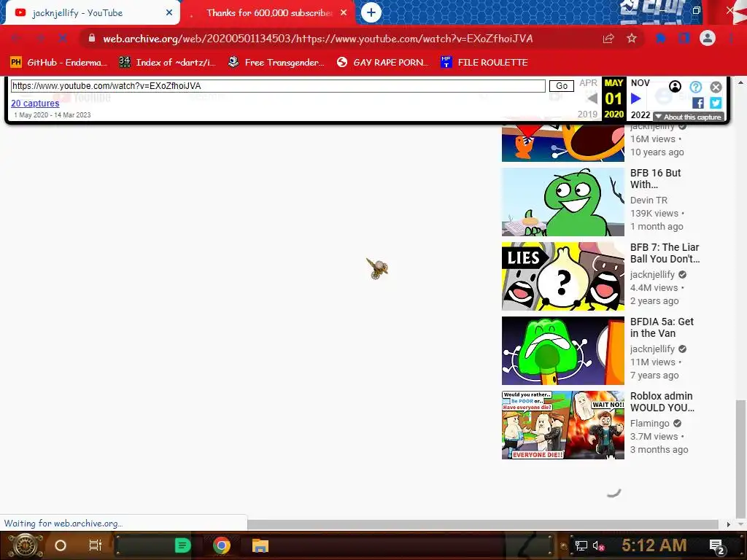Viewport: 747px width, 560px height.
Task: Close the jacknjellify - YouTube tab
Action: 169,13
